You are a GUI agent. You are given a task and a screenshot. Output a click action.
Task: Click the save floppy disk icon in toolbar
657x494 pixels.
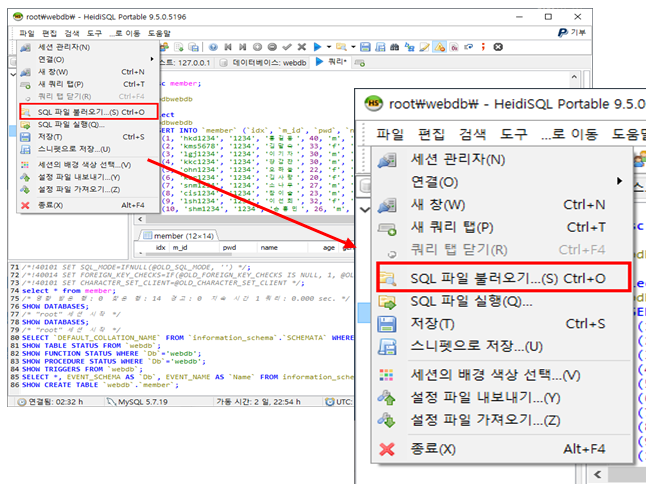365,47
